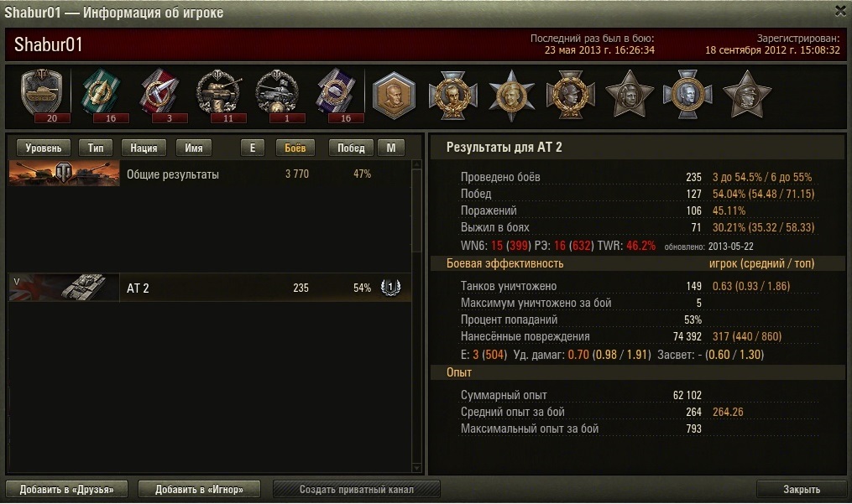
Task: Select the AT 2 tank row
Action: coord(210,288)
